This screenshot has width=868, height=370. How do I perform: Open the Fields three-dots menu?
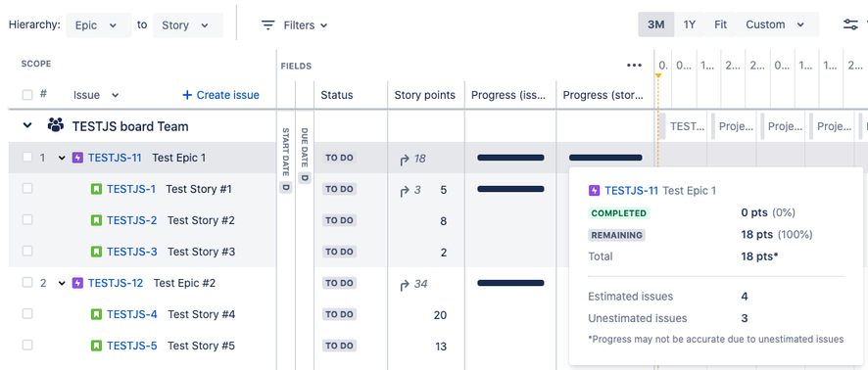635,66
